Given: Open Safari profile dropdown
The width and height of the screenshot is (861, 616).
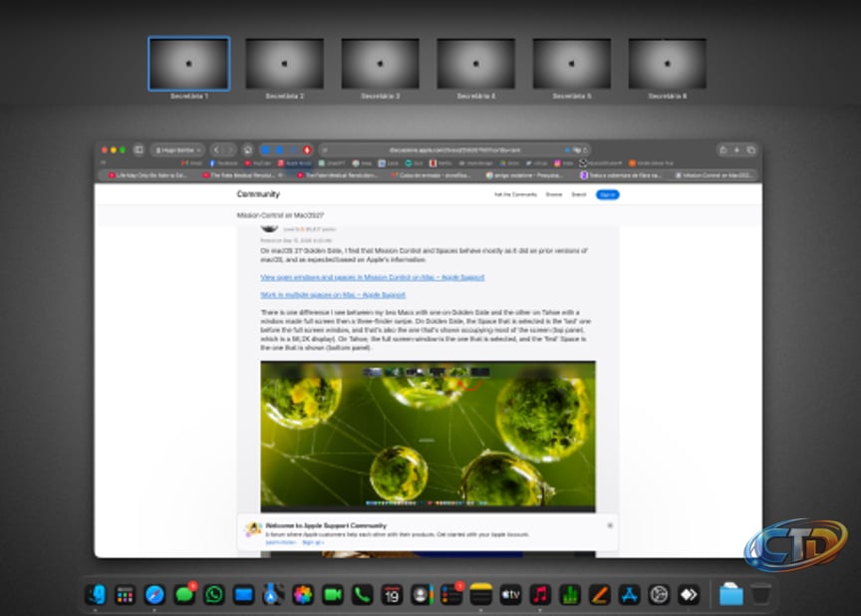Looking at the screenshot, I should point(177,150).
